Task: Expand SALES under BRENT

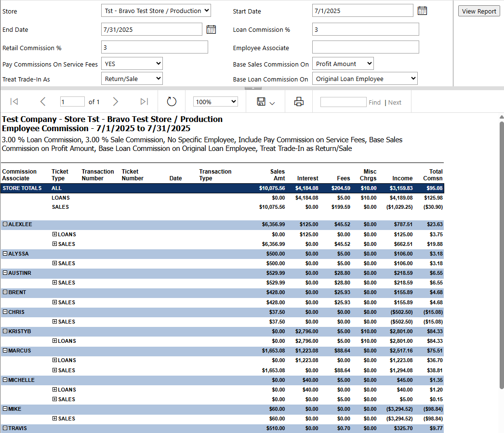Action: pos(54,302)
